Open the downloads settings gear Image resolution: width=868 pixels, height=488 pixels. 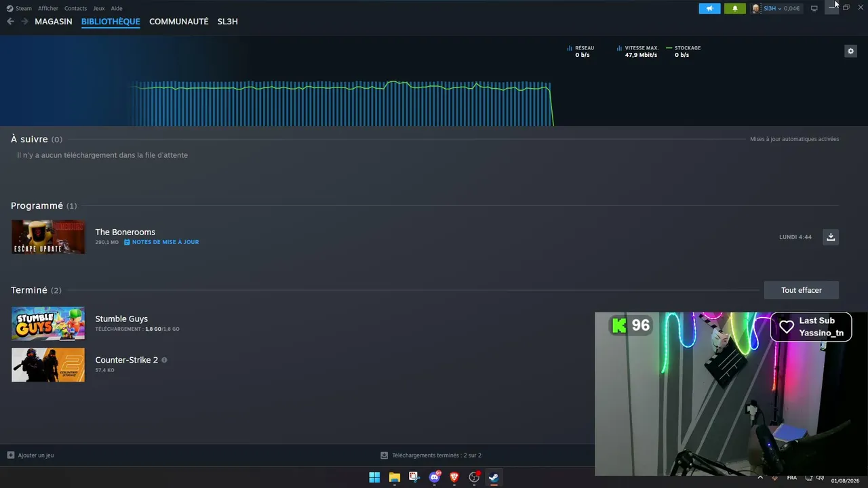850,51
